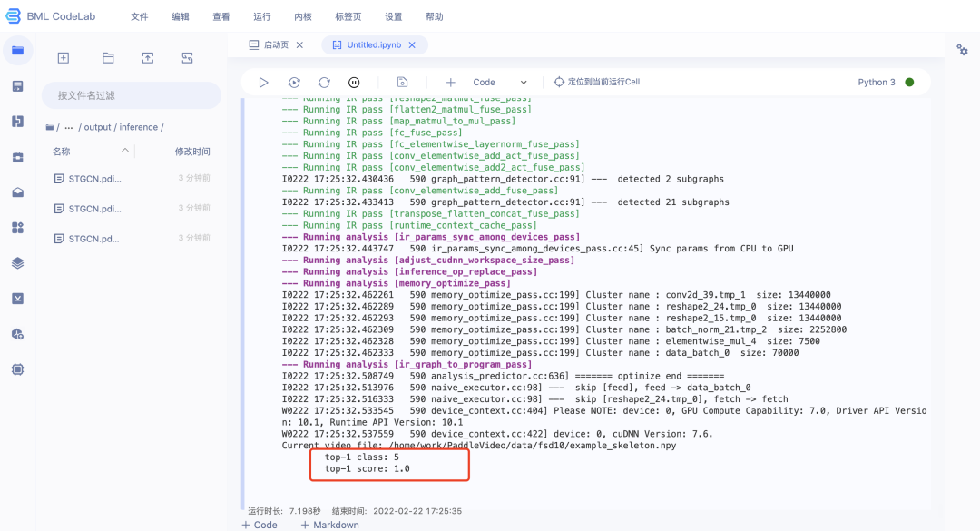Open the first STGCN.pdi... file

[x=132, y=178]
